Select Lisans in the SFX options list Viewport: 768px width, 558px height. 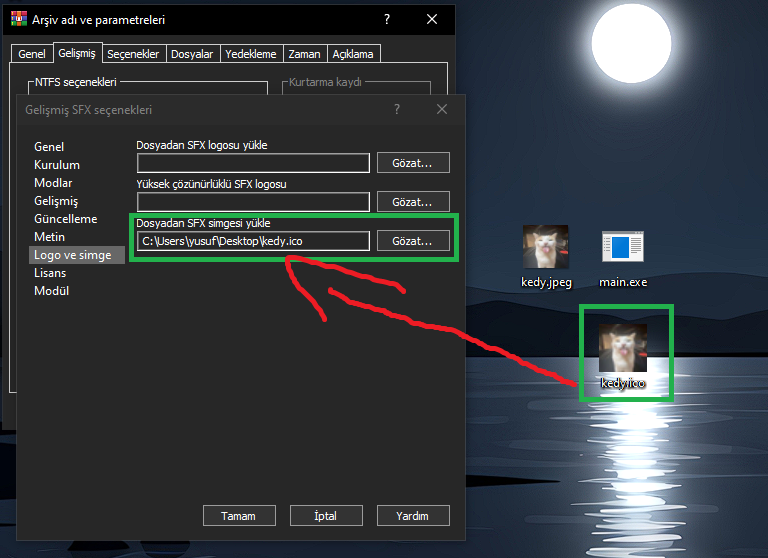[50, 273]
